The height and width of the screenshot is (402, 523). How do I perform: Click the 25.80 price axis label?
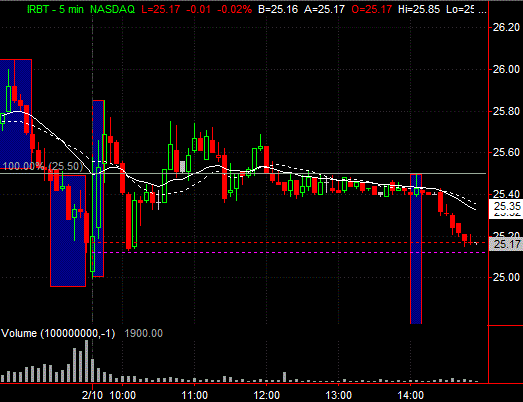(506, 111)
